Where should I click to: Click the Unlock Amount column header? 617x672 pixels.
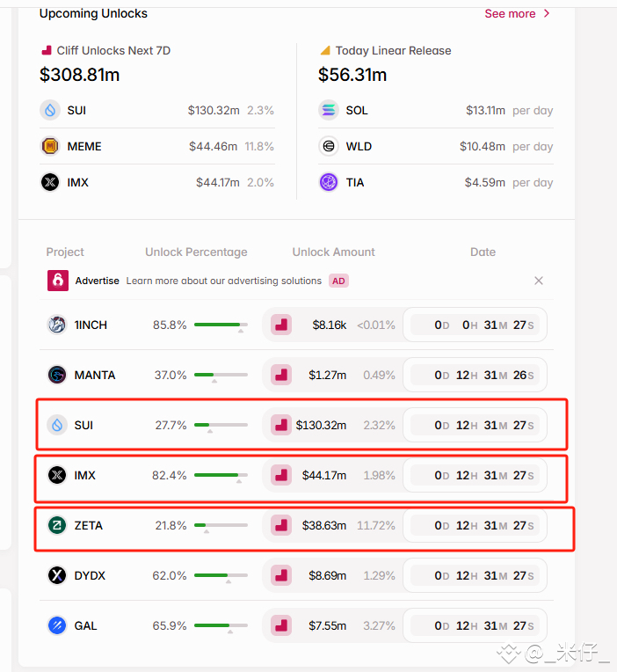333,252
